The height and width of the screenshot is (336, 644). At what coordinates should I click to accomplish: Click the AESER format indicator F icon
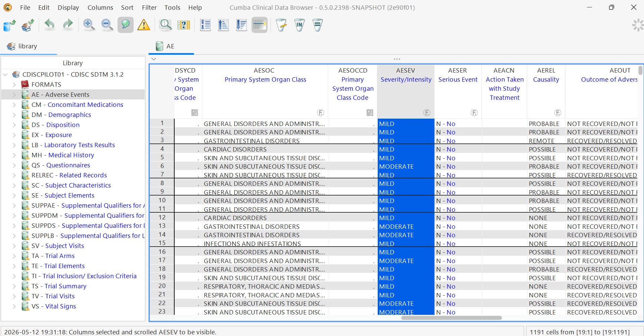point(474,113)
